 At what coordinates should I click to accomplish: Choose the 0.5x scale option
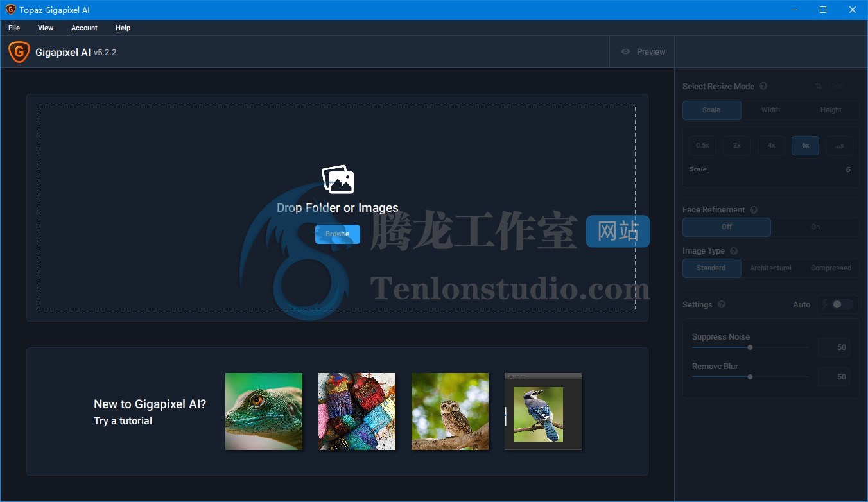(702, 146)
